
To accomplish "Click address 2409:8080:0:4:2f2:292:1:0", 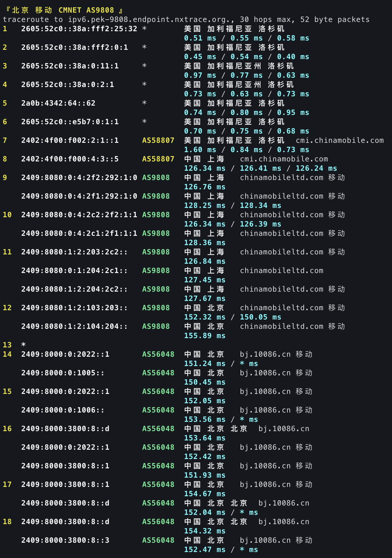I will (x=79, y=178).
